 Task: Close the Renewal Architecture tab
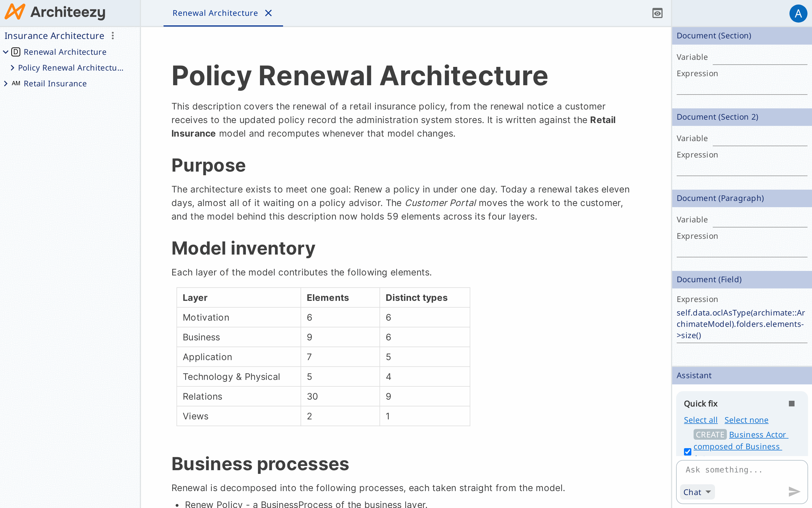(268, 13)
